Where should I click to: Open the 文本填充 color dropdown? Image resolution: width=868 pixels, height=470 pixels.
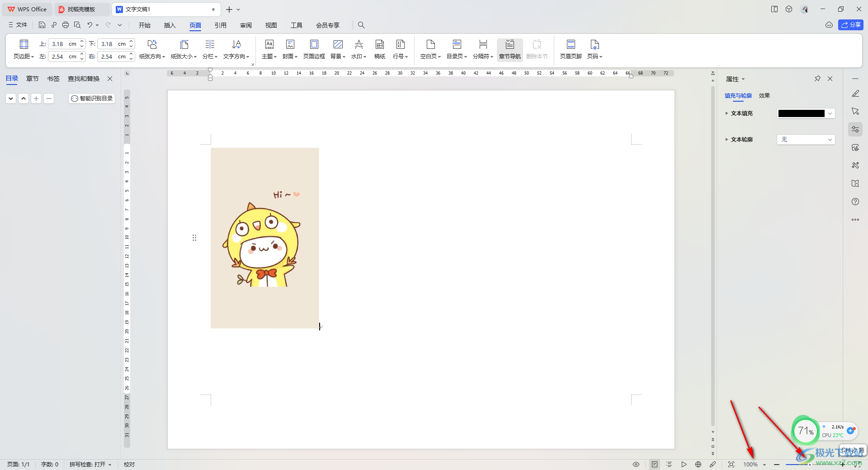[x=830, y=113]
